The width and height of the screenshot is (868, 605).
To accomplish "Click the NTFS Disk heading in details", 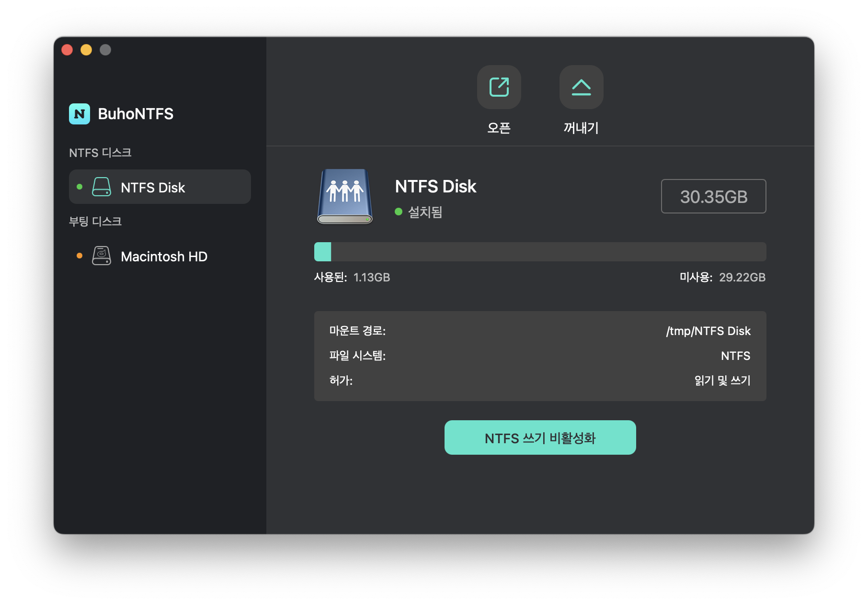I will tap(435, 186).
